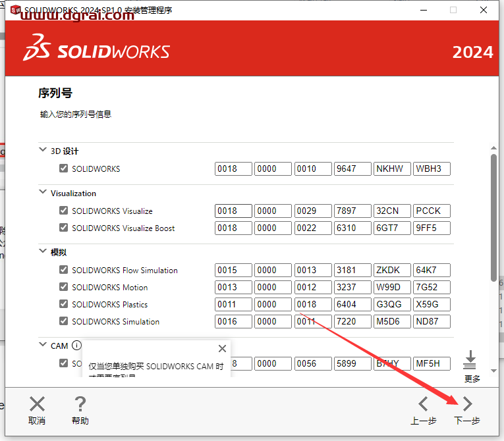Image resolution: width=504 pixels, height=441 pixels.
Task: Click Flow Simulation serial field ZKDK
Action: click(392, 270)
